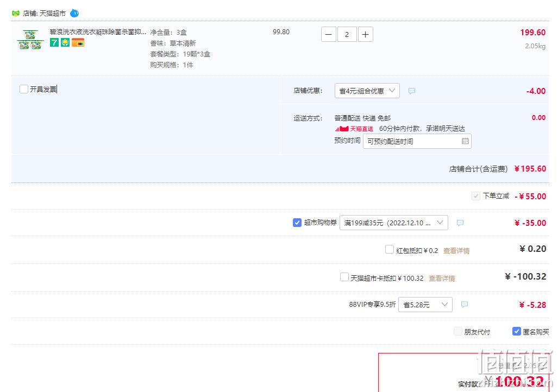Screen dimensions: 558x392
Task: Click the shipping fee 0.00
Action: tap(539, 118)
